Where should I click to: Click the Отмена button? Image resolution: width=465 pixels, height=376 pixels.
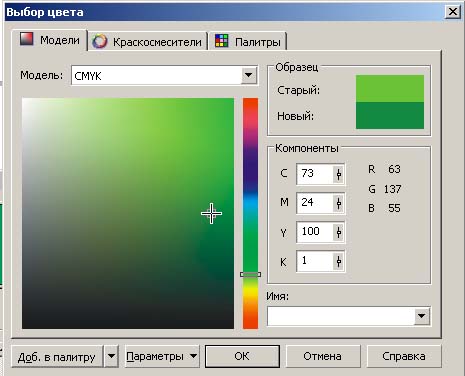(x=323, y=356)
